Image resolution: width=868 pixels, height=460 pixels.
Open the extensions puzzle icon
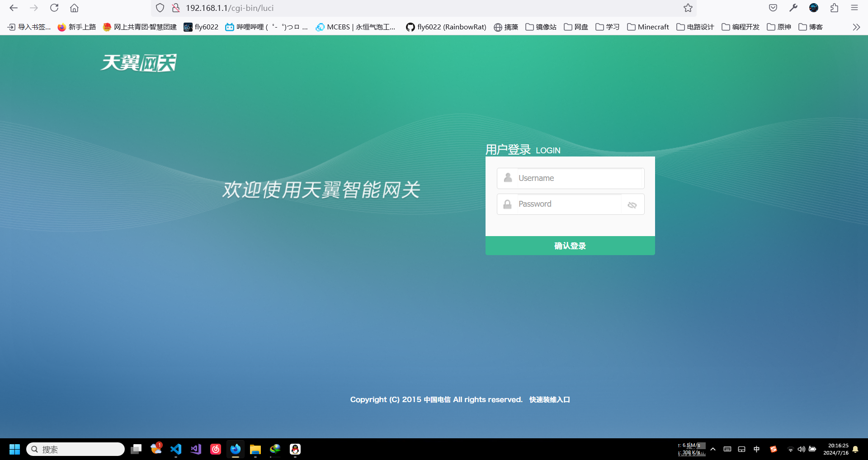click(834, 8)
